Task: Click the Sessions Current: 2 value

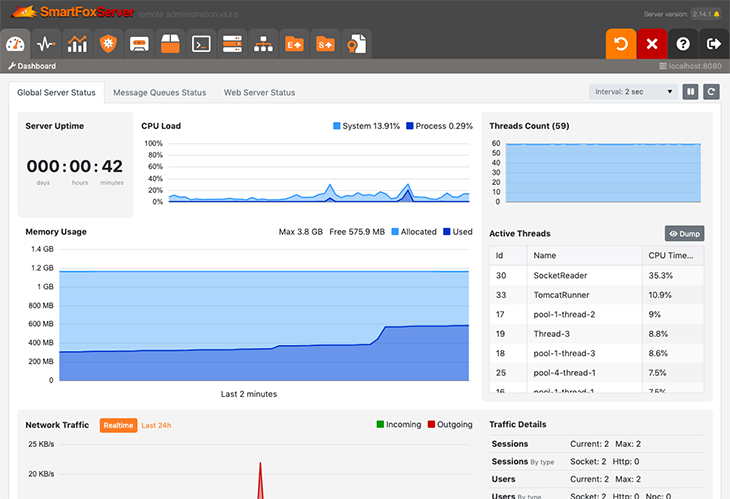Action: (x=589, y=444)
